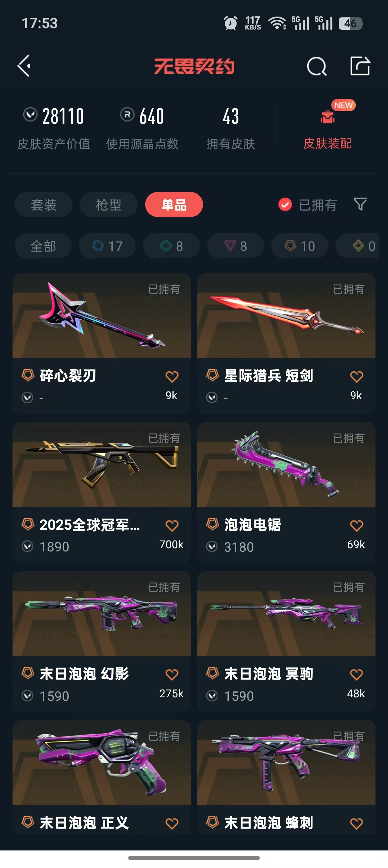Switch to the 套装 tab
This screenshot has width=388, height=868.
pos(43,204)
